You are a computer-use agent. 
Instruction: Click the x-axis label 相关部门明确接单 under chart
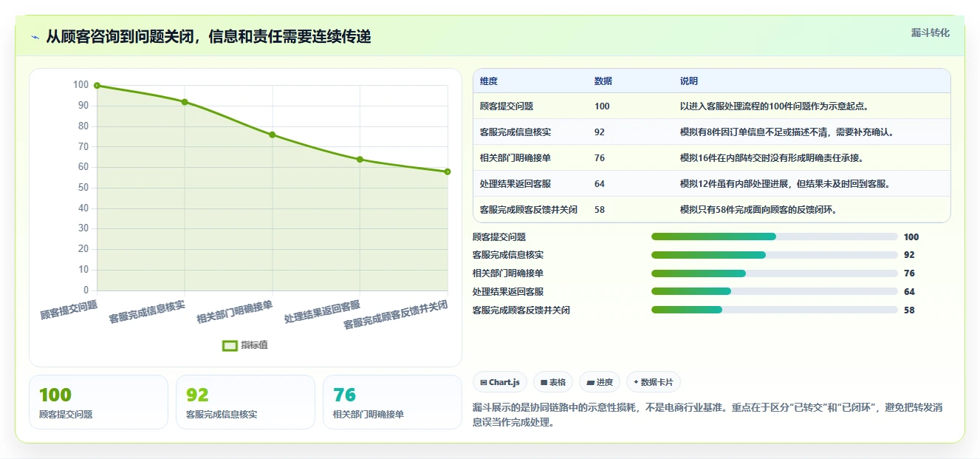(235, 313)
